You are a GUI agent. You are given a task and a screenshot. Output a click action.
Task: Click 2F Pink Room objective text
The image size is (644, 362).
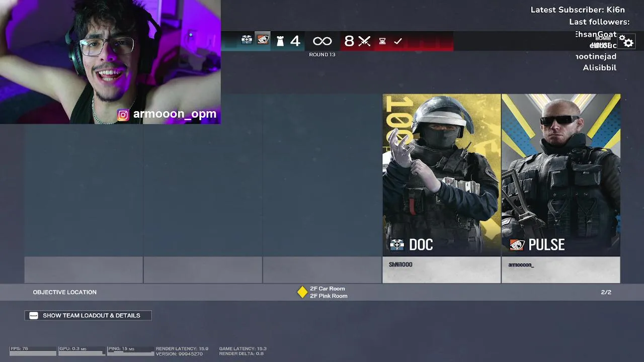point(329,296)
